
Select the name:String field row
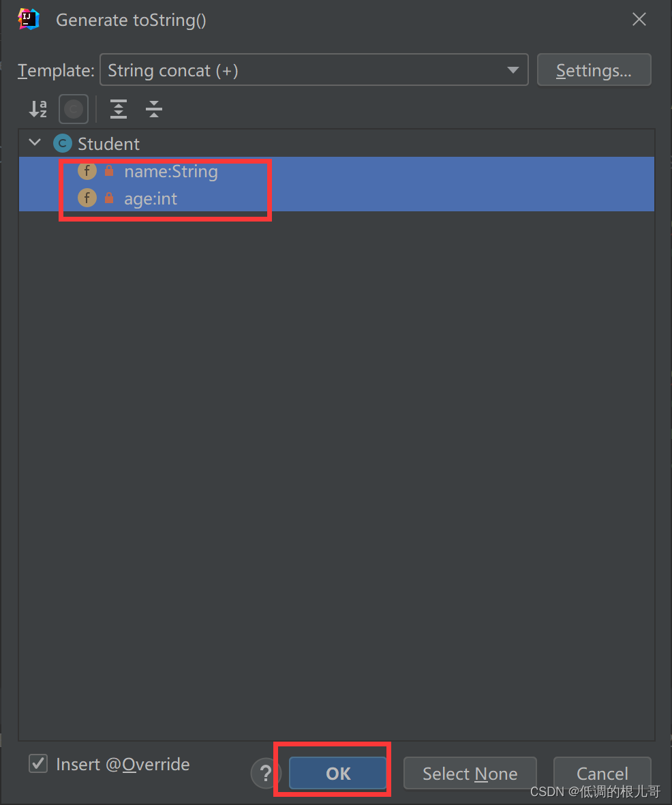336,171
